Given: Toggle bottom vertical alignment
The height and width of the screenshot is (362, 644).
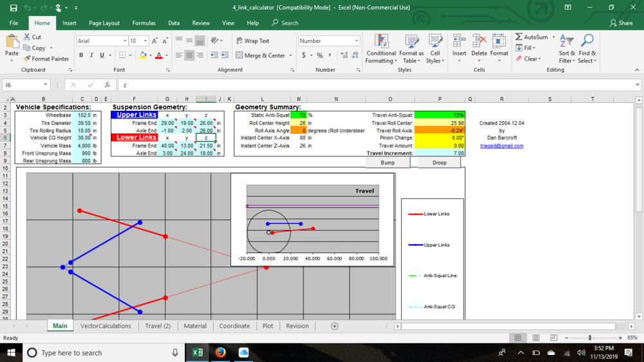Looking at the screenshot, I should click(x=200, y=41).
